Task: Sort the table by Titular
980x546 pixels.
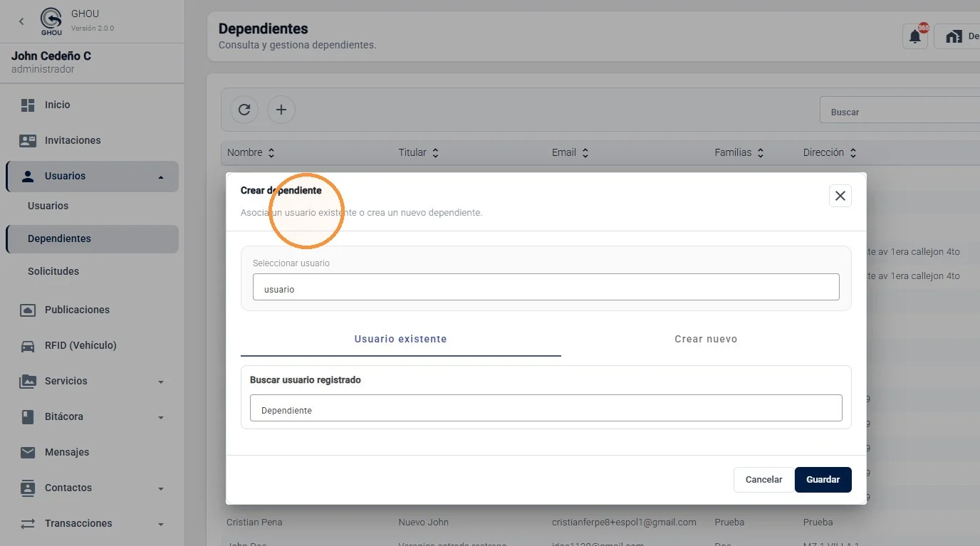Action: pos(419,152)
